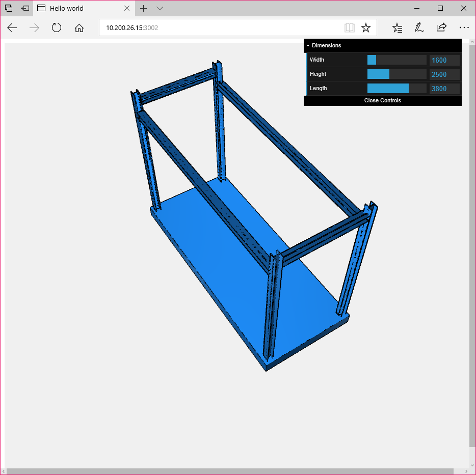
Task: Open a new tab with plus
Action: point(144,8)
